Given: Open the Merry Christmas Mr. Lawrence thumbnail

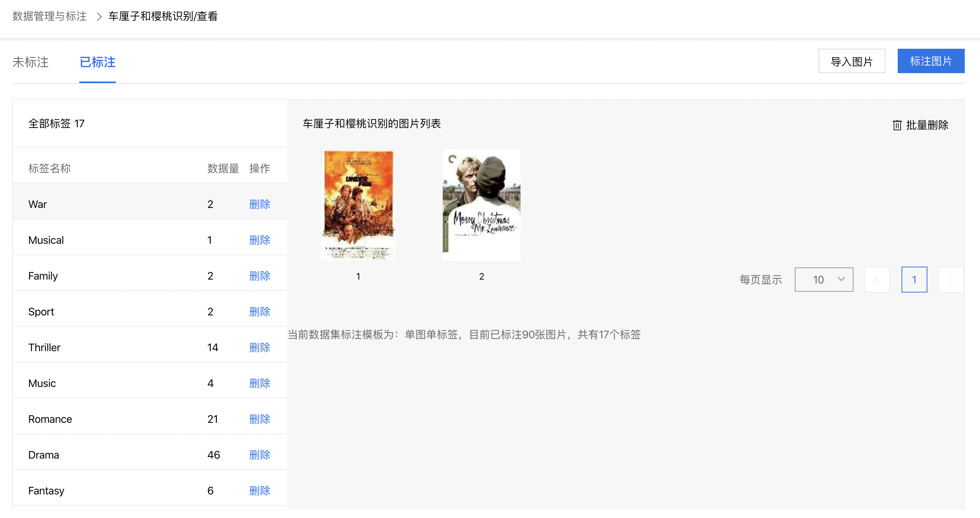Looking at the screenshot, I should pyautogui.click(x=482, y=205).
